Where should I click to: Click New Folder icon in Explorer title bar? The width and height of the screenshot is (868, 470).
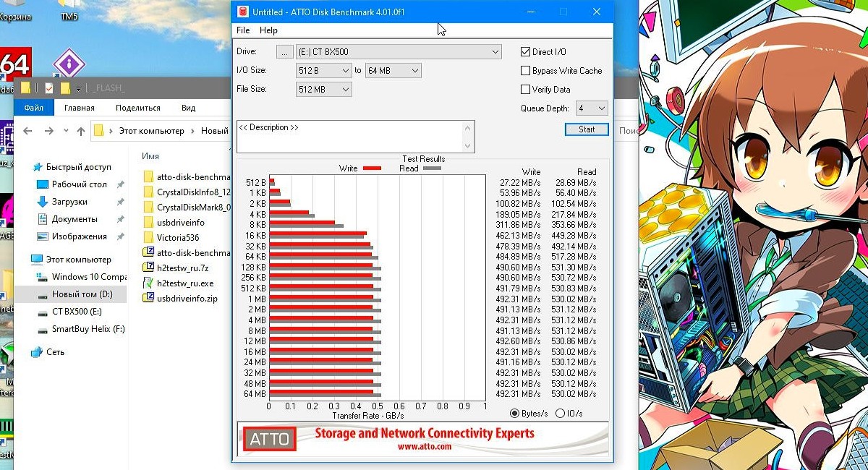[65, 88]
